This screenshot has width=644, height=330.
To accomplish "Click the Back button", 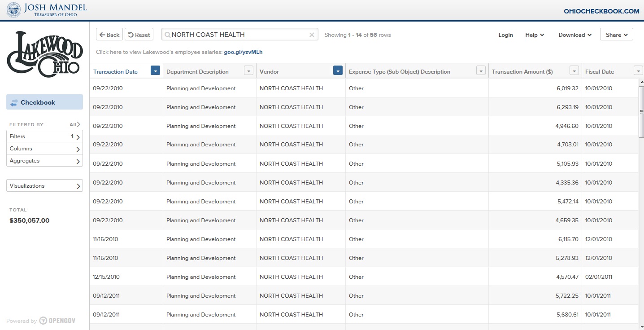I will point(109,35).
